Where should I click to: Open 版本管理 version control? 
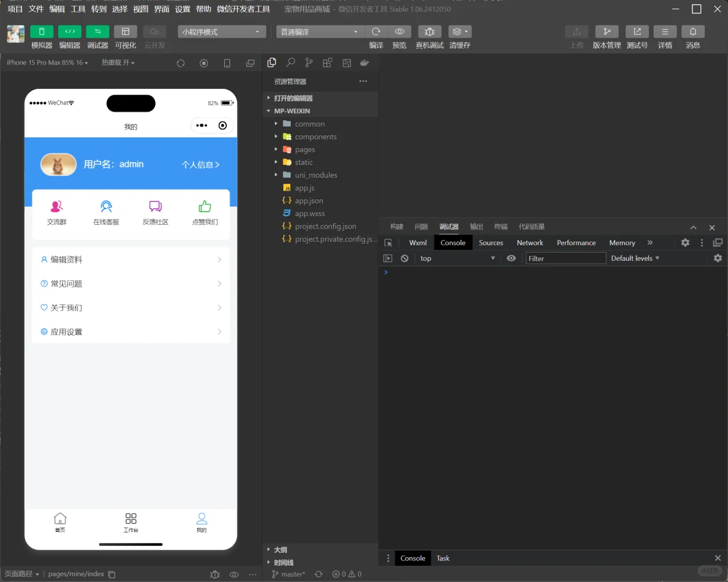pyautogui.click(x=607, y=32)
